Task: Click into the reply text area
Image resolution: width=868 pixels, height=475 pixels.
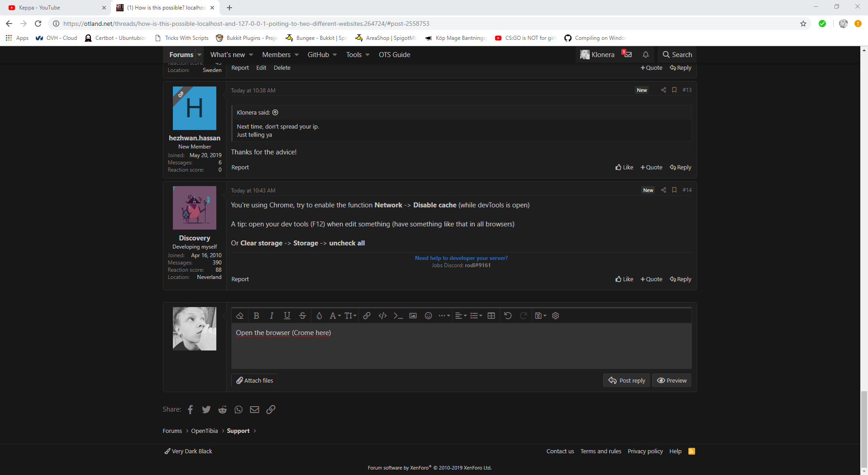Action: [461, 345]
